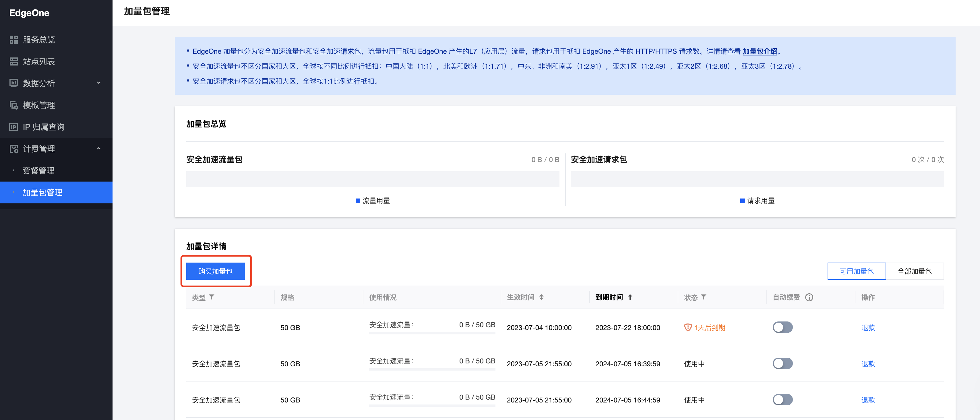Click the 使用情况 column header
This screenshot has width=980, height=420.
(x=383, y=297)
